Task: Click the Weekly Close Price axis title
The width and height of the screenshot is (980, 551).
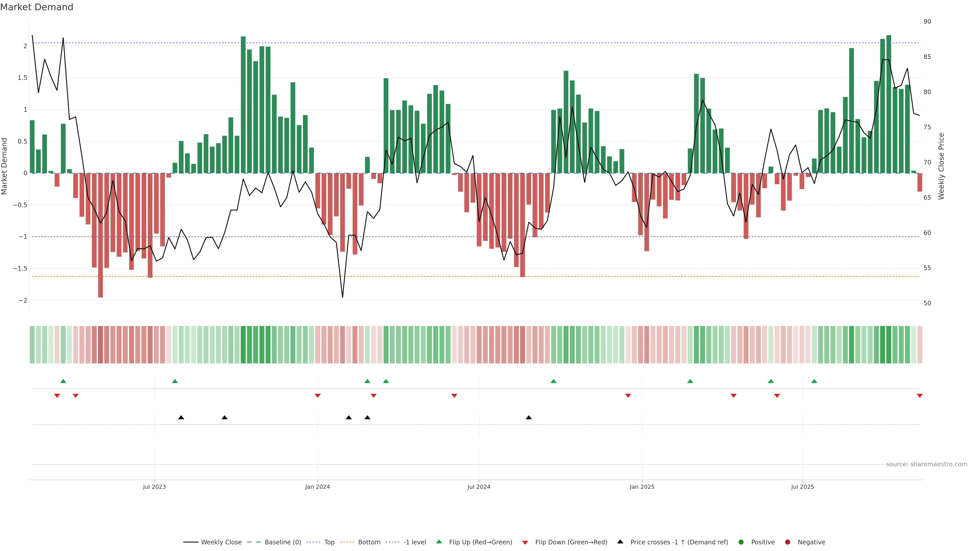Action: [x=941, y=166]
